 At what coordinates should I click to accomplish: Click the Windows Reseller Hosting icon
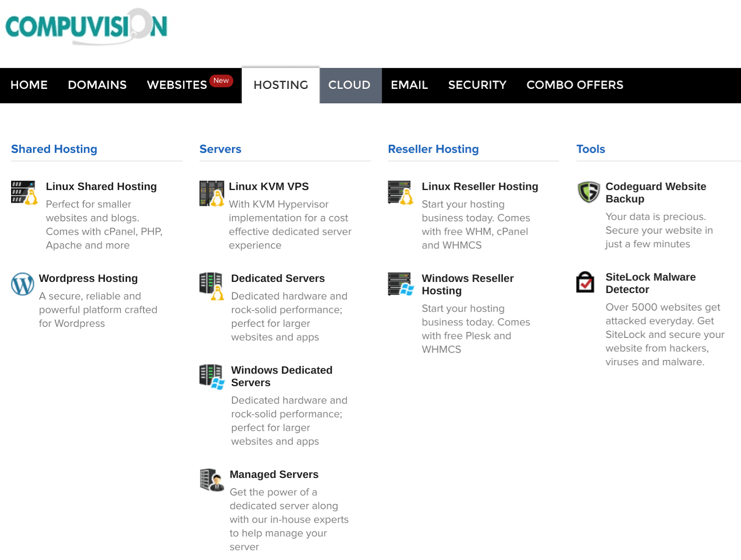point(401,284)
